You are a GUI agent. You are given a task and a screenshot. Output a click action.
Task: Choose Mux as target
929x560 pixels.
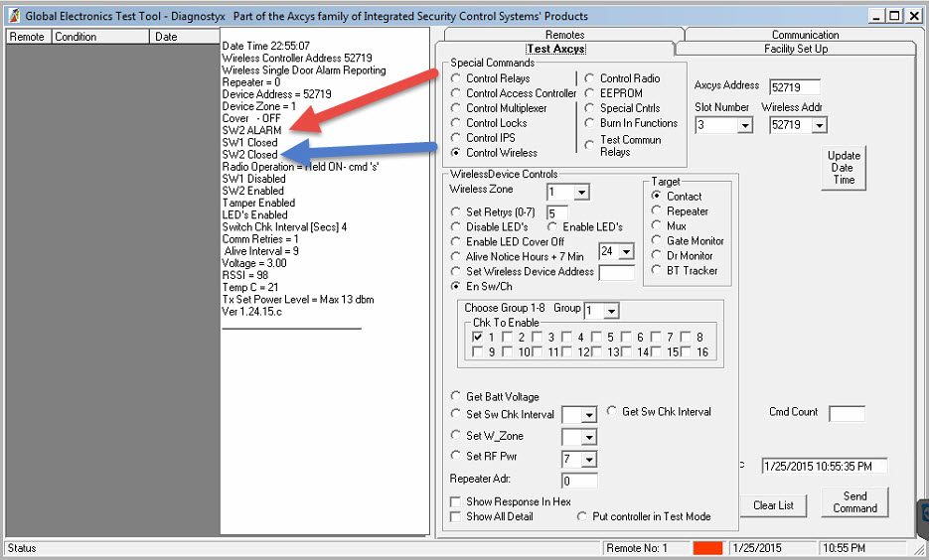point(656,225)
